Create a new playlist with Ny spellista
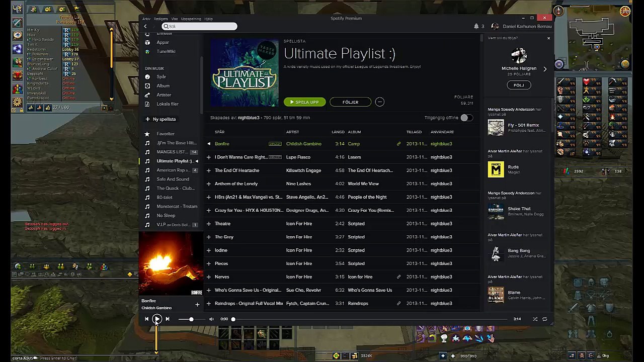644x362 pixels. 161,119
